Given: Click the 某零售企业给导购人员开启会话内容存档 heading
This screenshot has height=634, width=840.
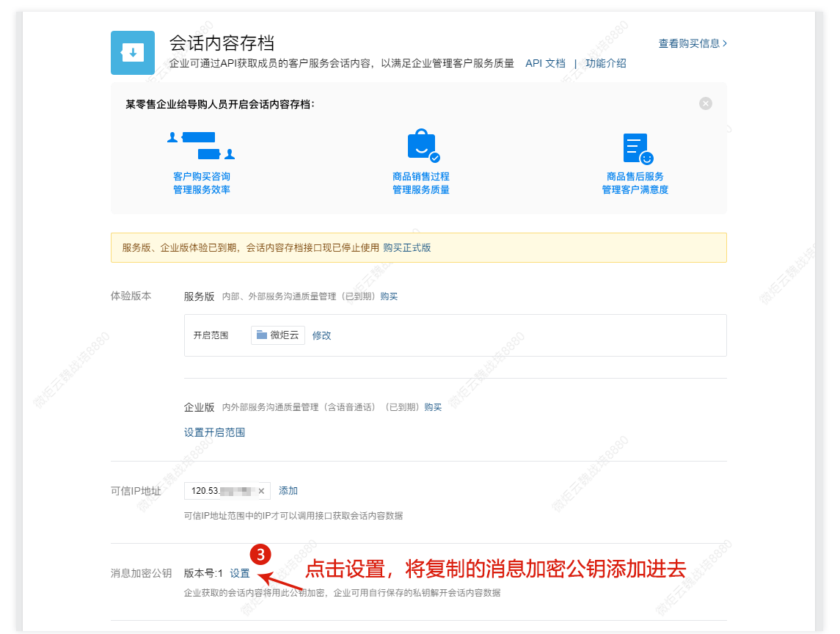Looking at the screenshot, I should (x=220, y=104).
